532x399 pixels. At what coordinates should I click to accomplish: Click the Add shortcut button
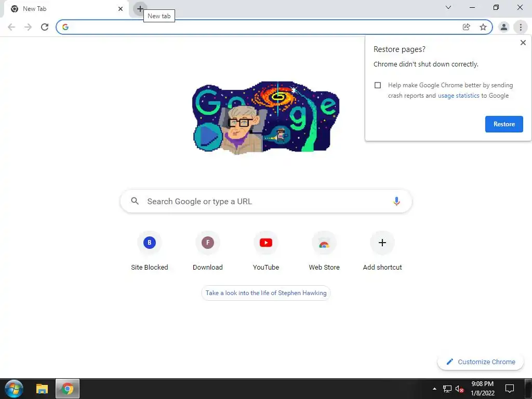point(382,250)
